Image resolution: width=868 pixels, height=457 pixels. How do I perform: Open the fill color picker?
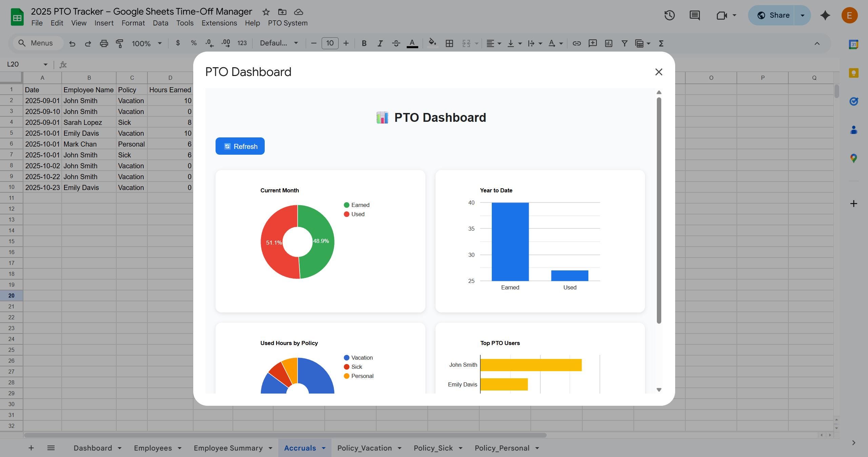pos(432,43)
